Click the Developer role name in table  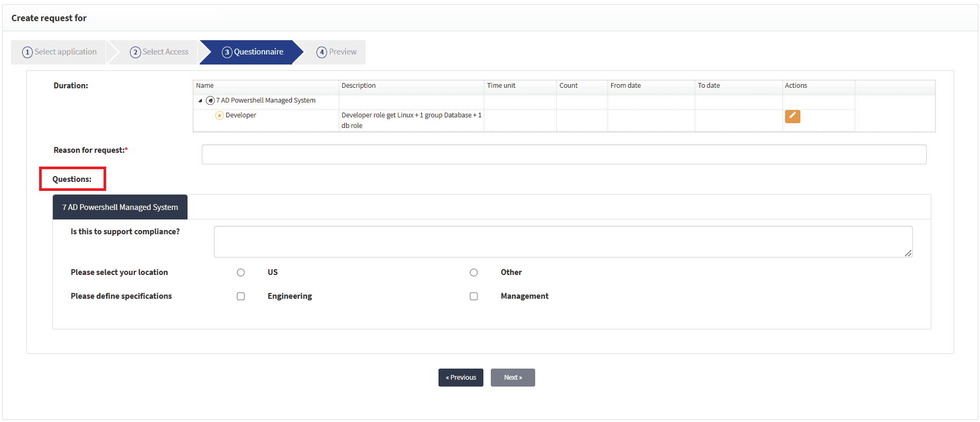coord(241,115)
